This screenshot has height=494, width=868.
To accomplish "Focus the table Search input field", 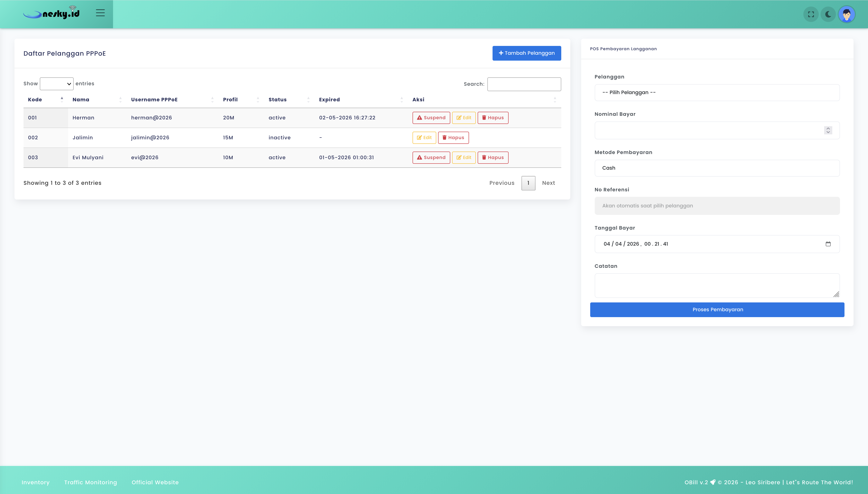I will coord(524,84).
